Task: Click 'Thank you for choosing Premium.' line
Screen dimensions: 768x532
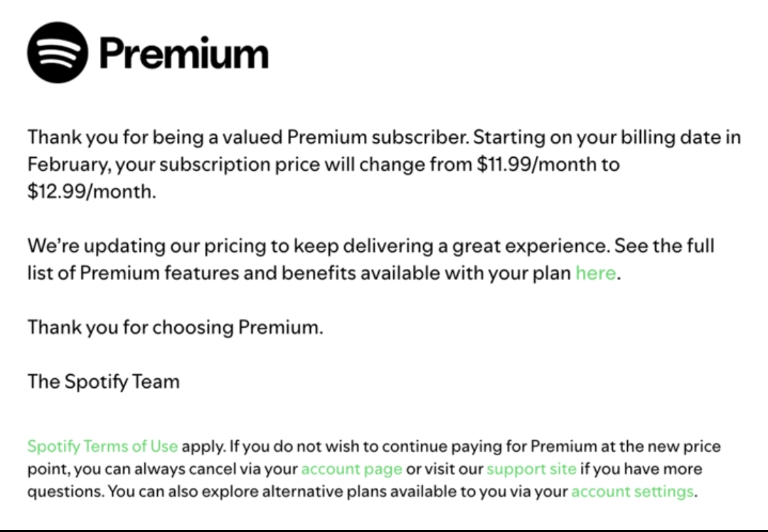Action: click(175, 328)
